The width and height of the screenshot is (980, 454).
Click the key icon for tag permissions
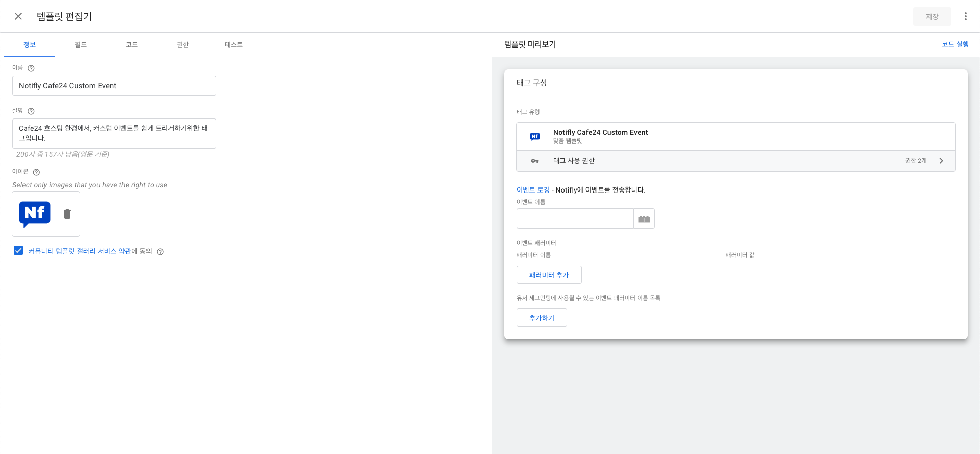[x=535, y=161]
